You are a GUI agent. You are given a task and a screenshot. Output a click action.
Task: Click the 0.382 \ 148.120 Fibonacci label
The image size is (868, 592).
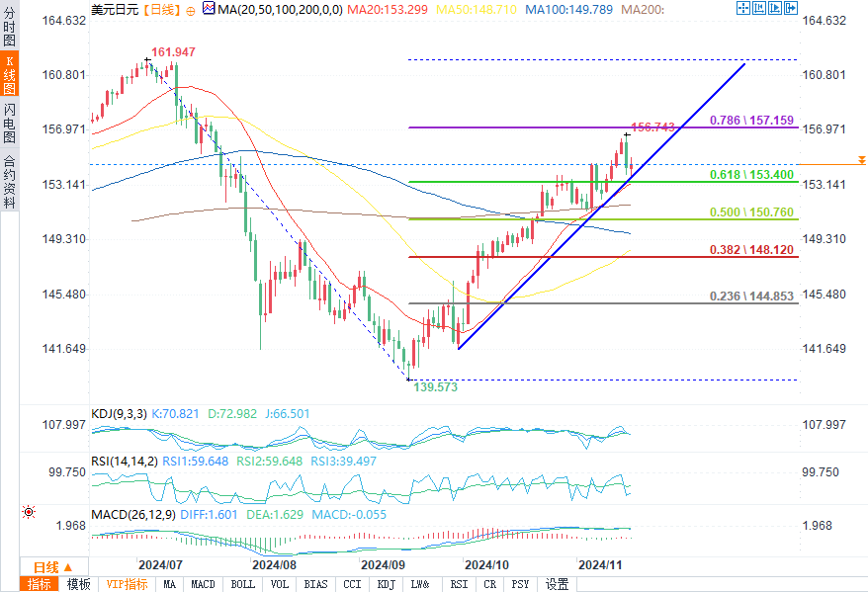pyautogui.click(x=751, y=250)
